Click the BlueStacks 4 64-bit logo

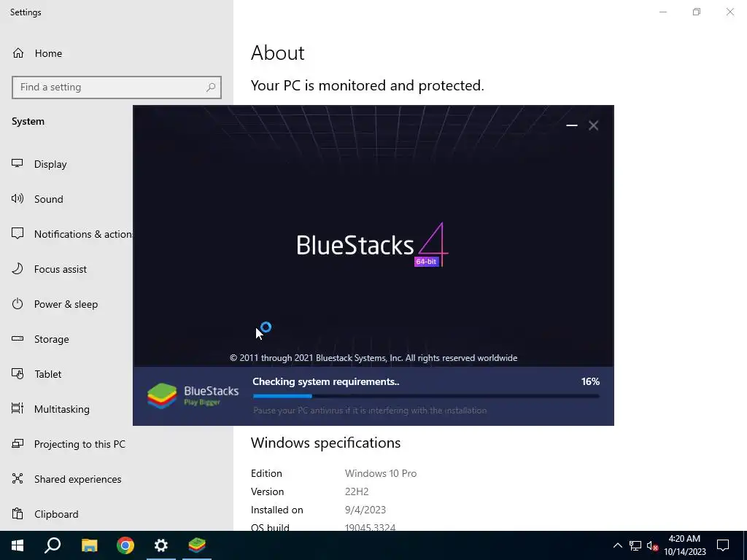pyautogui.click(x=373, y=245)
